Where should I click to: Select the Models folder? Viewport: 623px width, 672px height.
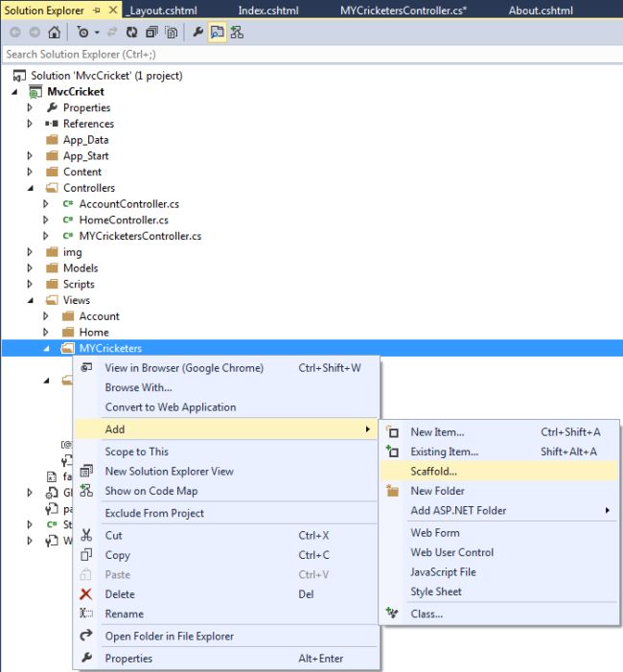pos(81,268)
